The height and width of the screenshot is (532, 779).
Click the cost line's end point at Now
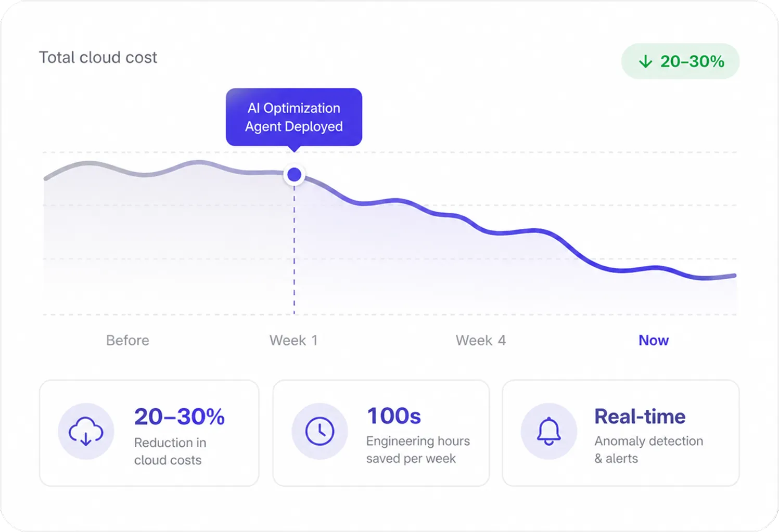point(734,276)
